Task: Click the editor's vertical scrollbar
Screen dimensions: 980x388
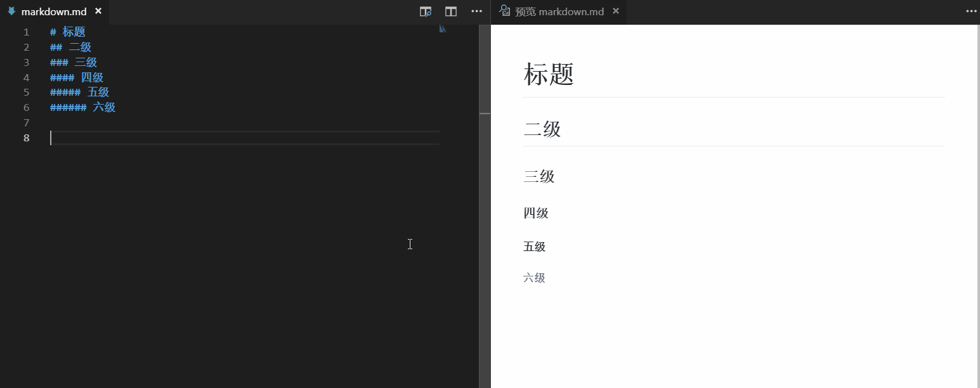Action: 485,206
